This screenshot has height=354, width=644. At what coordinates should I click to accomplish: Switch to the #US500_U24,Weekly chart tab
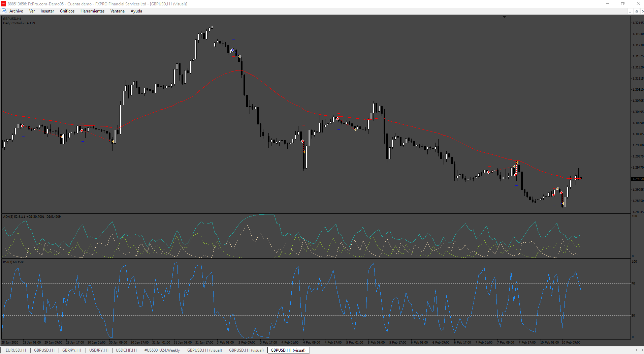162,350
